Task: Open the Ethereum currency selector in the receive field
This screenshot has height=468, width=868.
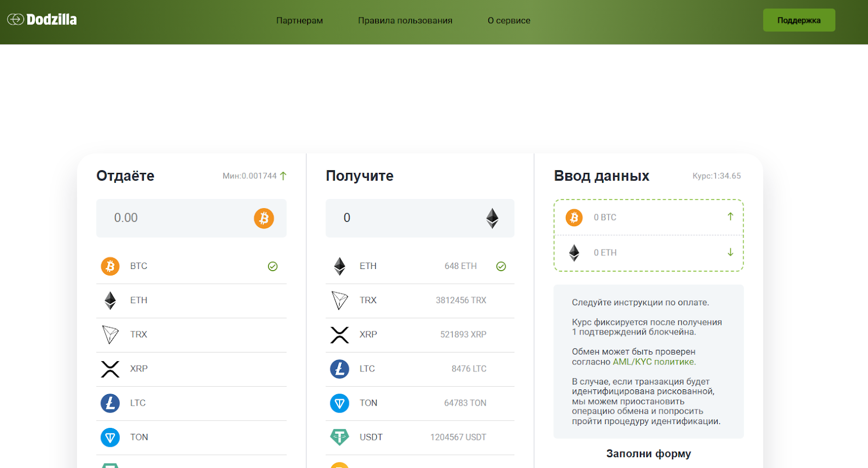Action: click(x=492, y=218)
